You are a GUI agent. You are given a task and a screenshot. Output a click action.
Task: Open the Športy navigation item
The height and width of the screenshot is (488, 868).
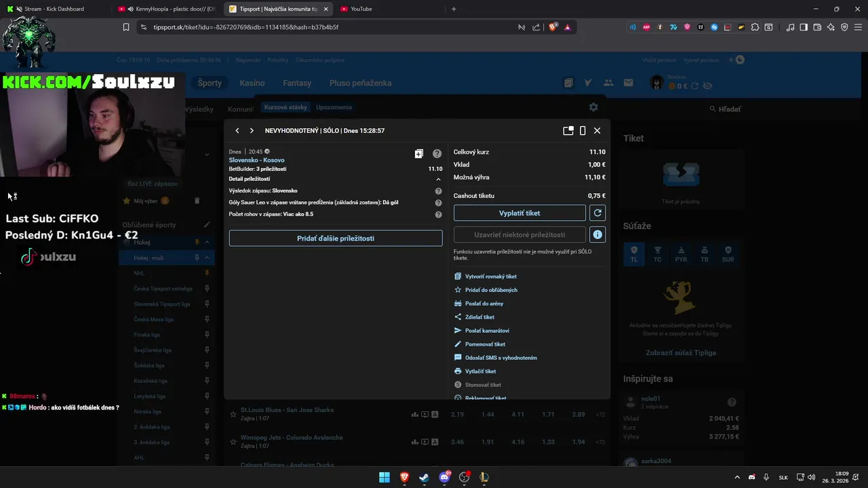point(210,83)
